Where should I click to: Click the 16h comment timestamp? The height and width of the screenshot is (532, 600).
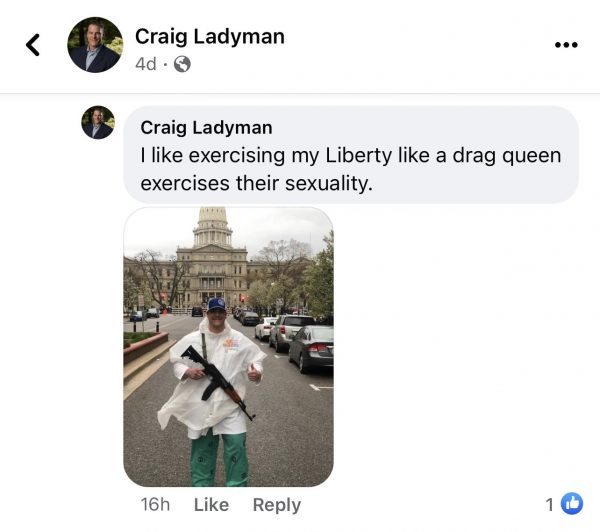click(x=155, y=504)
